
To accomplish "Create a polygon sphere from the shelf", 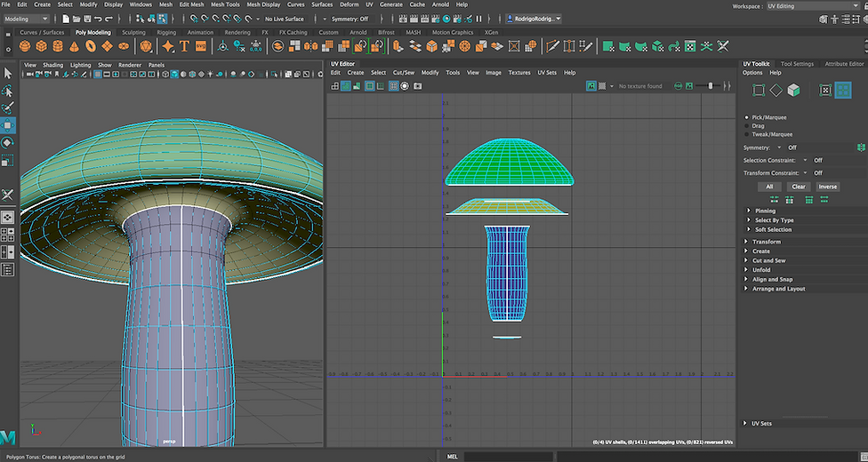I will [x=24, y=46].
